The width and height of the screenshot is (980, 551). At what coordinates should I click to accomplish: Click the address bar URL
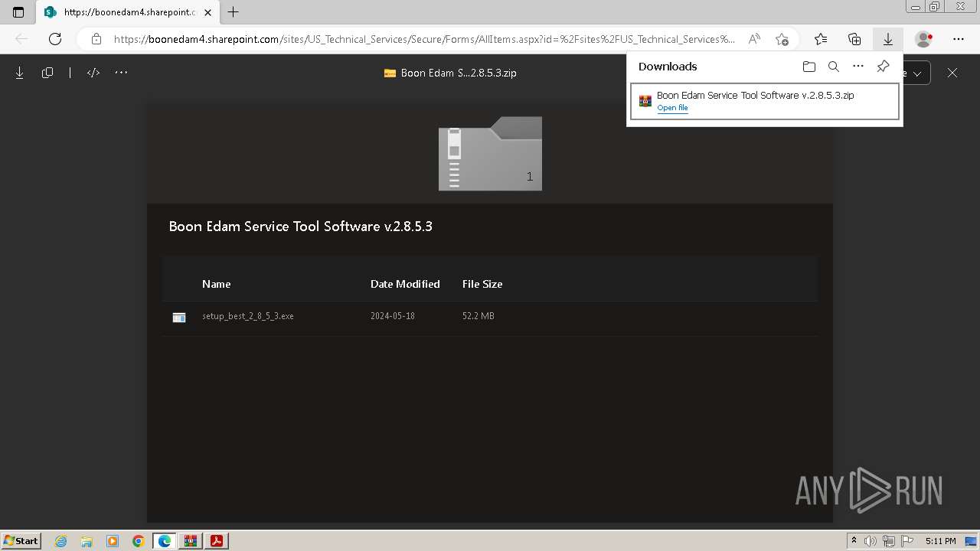tap(424, 39)
